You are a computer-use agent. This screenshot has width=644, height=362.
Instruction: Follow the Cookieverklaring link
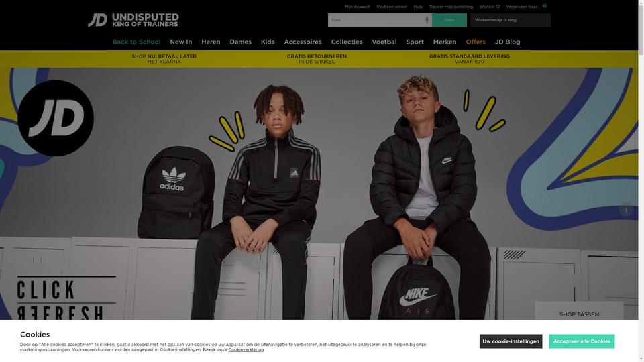point(246,350)
